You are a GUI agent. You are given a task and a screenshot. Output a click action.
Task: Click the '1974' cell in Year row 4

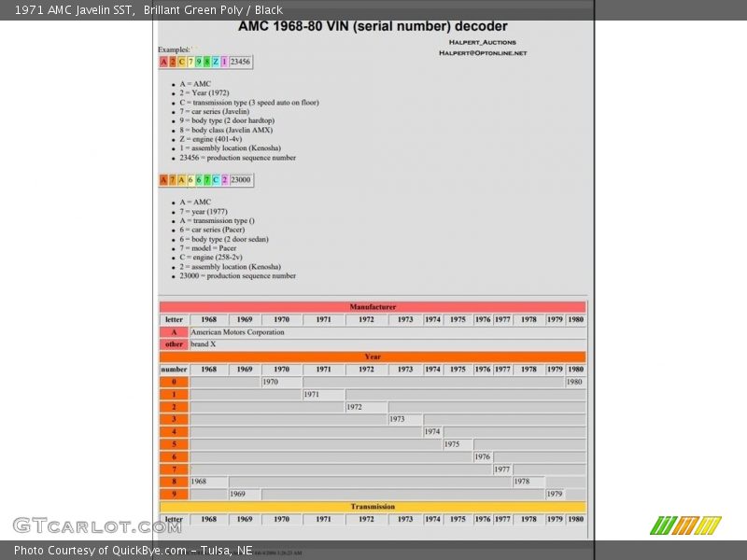433,432
